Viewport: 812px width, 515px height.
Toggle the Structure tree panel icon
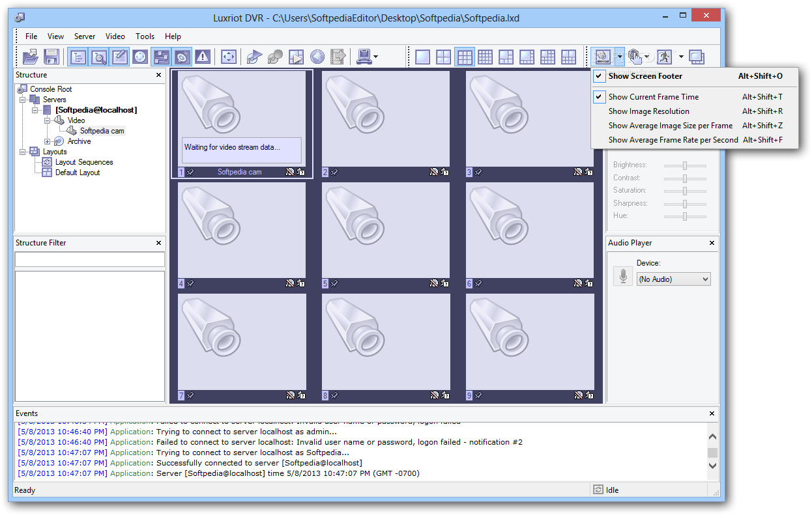(78, 57)
